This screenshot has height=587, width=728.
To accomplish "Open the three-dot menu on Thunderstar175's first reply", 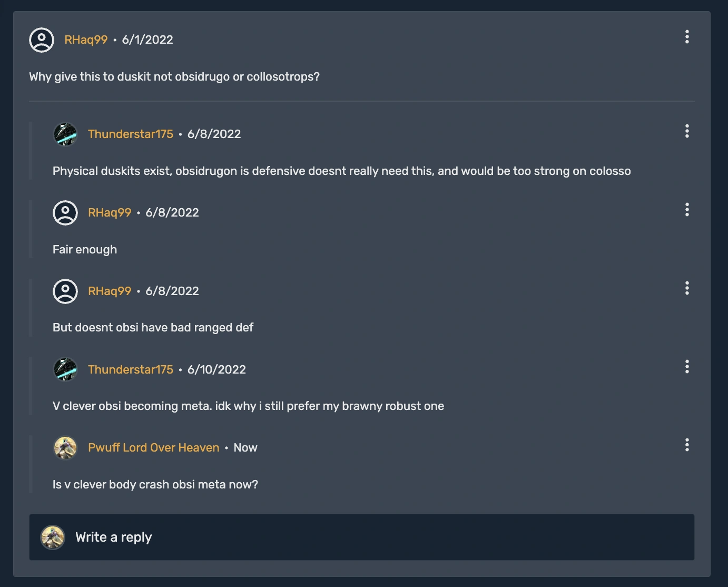I will click(687, 132).
